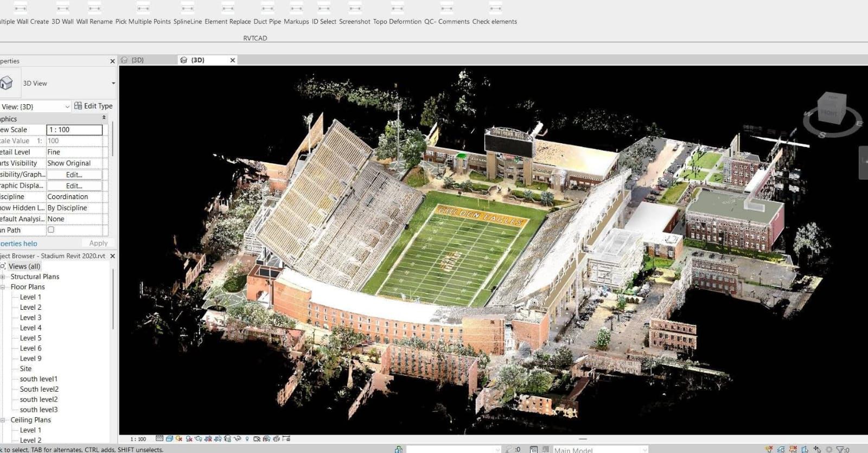This screenshot has width=868, height=453.
Task: Toggle Crop View icon in view control bar
Action: click(x=208, y=438)
